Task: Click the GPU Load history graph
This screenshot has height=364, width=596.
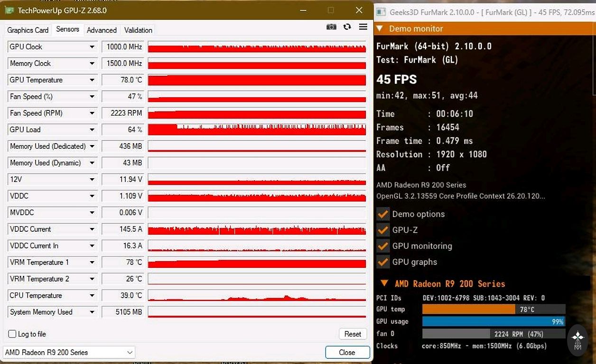Action: pyautogui.click(x=257, y=129)
